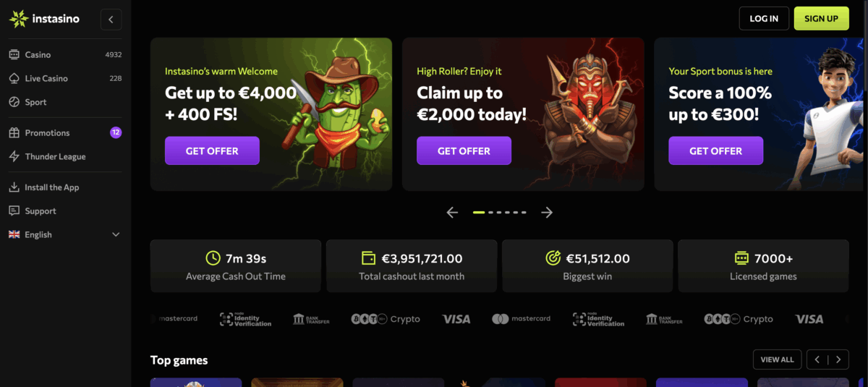This screenshot has width=868, height=387.
Task: Open the Support chat icon
Action: tap(14, 210)
